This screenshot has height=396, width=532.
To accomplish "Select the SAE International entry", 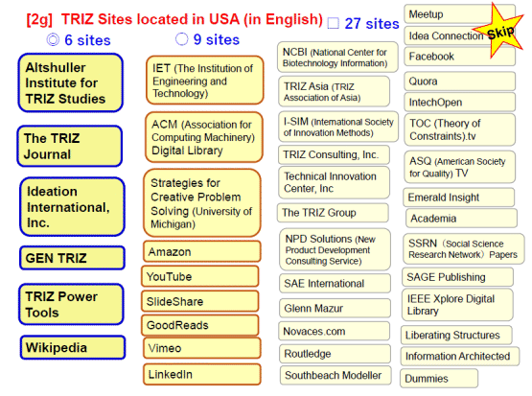I will (335, 284).
